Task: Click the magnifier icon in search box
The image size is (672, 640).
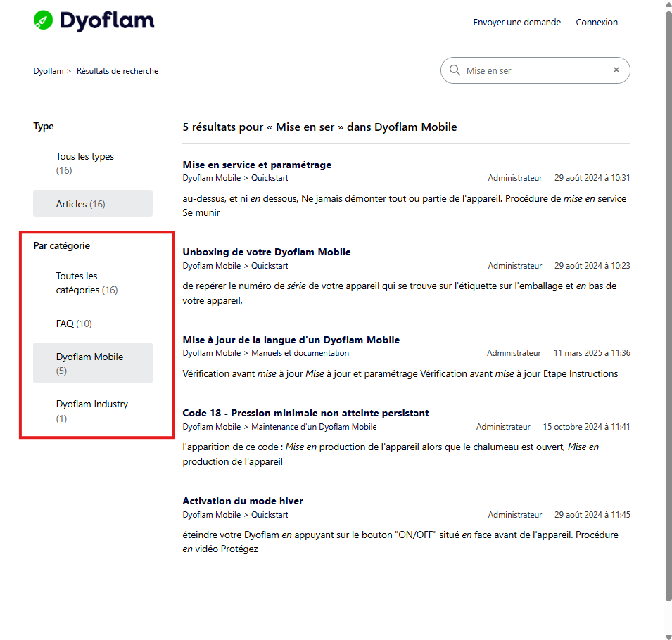Action: pyautogui.click(x=455, y=70)
